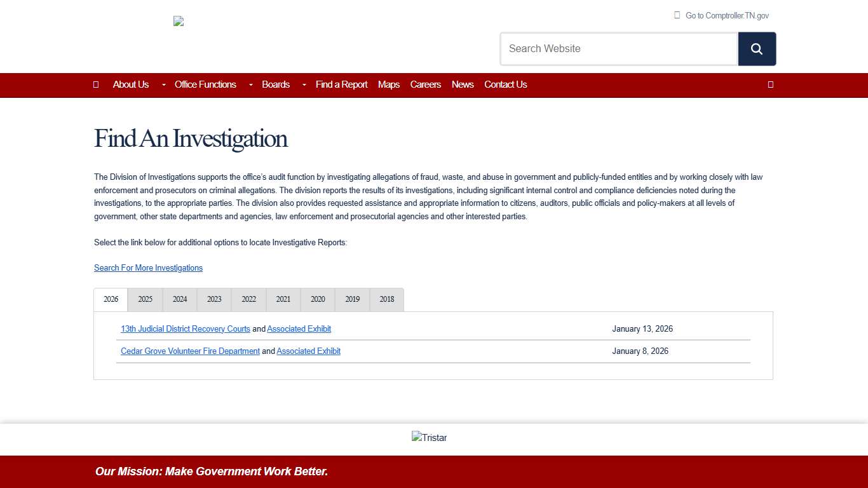
Task: Click the home icon in the navigation bar
Action: click(96, 85)
